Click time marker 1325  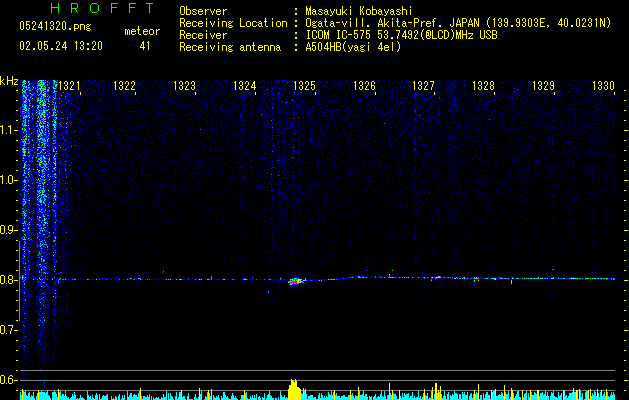(304, 86)
